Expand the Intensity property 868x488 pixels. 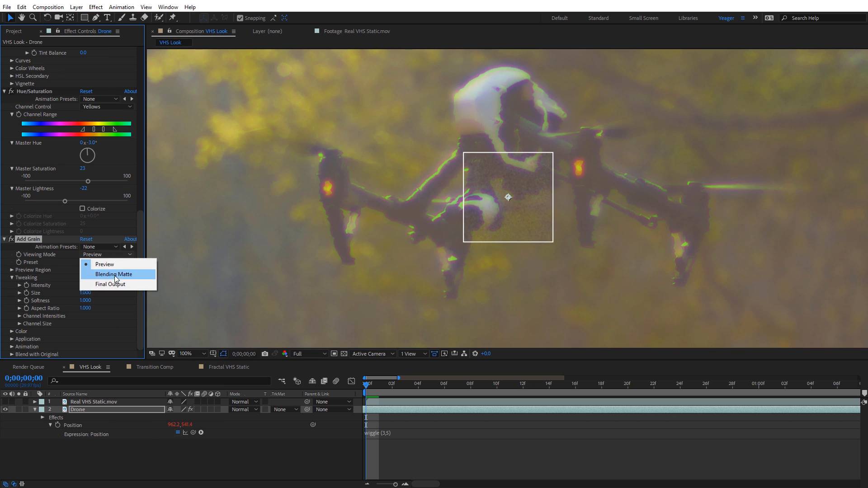coord(20,285)
